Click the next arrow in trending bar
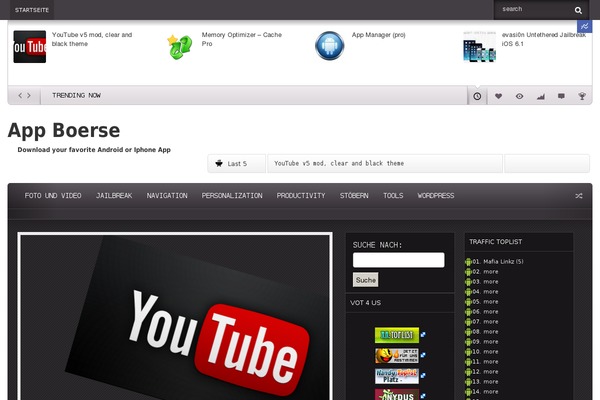The width and height of the screenshot is (600, 400). click(29, 95)
